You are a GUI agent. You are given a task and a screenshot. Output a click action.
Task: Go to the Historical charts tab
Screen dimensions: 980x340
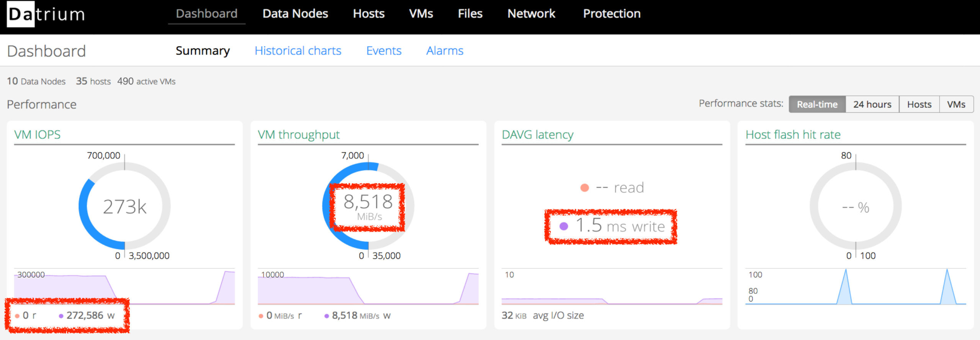298,51
